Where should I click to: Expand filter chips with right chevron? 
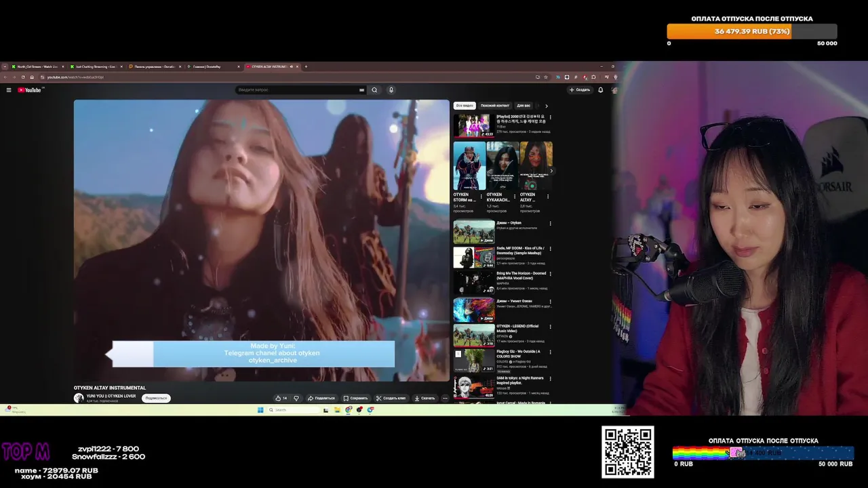(x=547, y=106)
